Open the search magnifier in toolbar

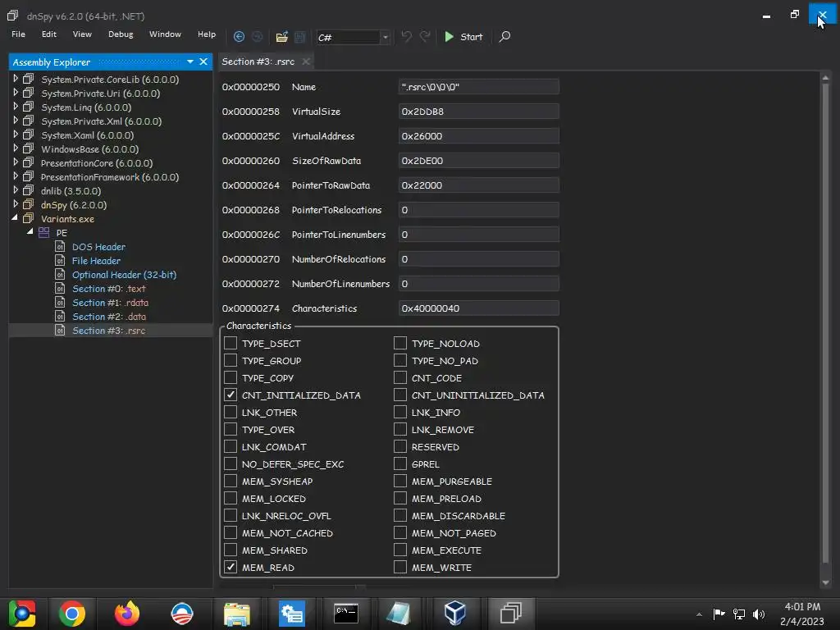coord(504,36)
